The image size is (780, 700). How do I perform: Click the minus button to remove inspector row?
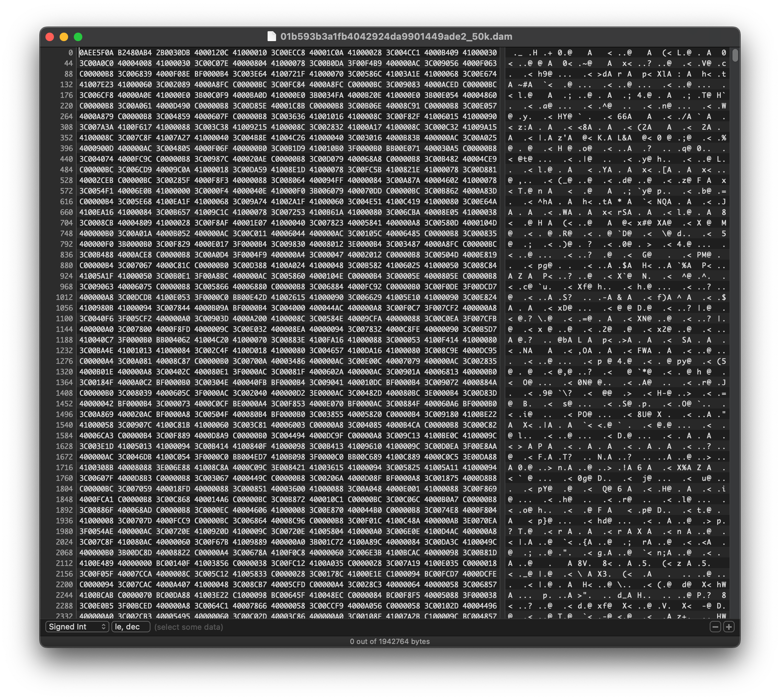click(715, 627)
